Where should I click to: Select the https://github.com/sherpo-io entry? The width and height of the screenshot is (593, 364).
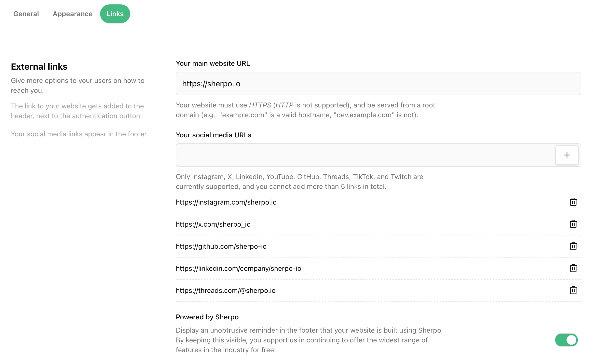click(221, 246)
